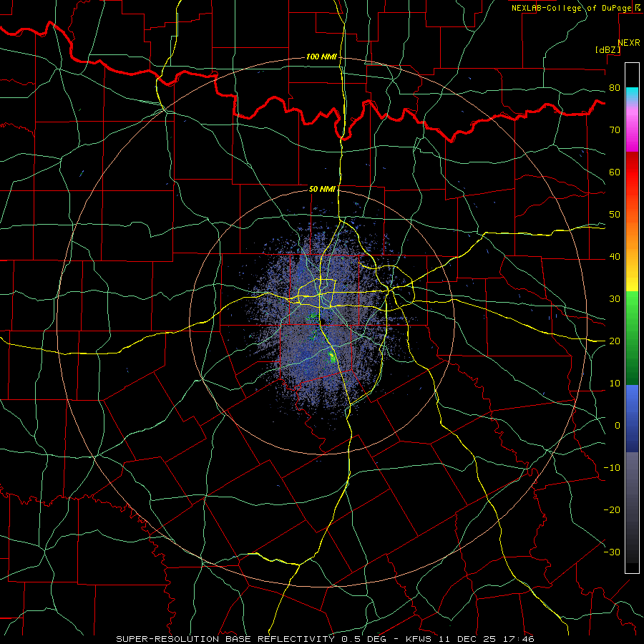Screen dimensions: 644x644
Task: Click the 0 value on the dBZ scale
Action: point(618,426)
